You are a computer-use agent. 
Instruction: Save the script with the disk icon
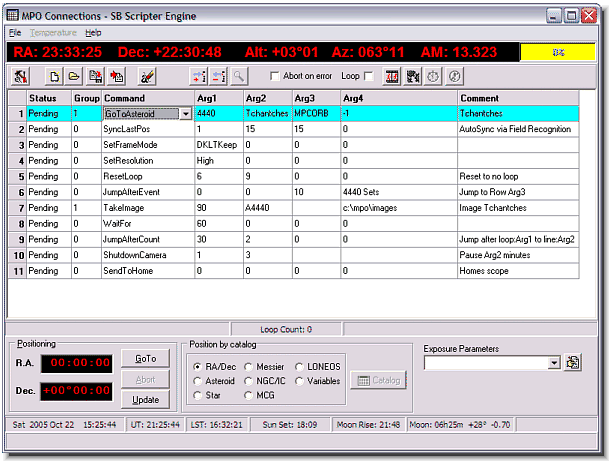tap(95, 76)
